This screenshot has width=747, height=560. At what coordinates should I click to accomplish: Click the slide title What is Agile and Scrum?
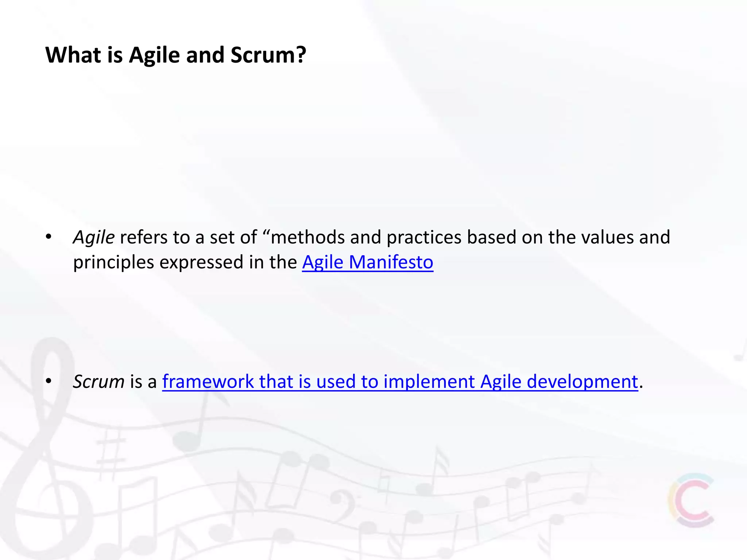pos(175,55)
